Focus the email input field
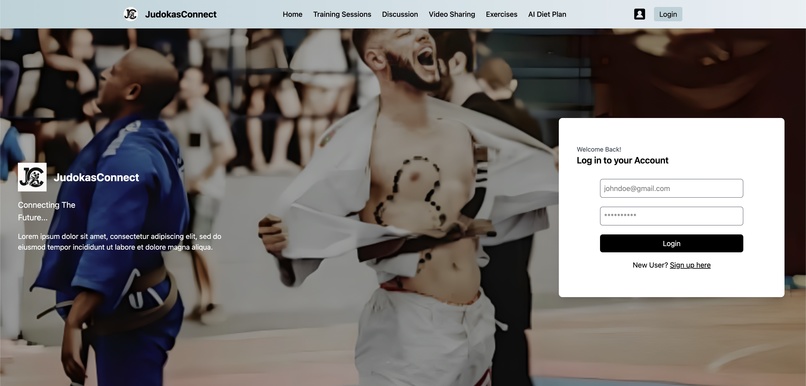806x386 pixels. pos(671,188)
